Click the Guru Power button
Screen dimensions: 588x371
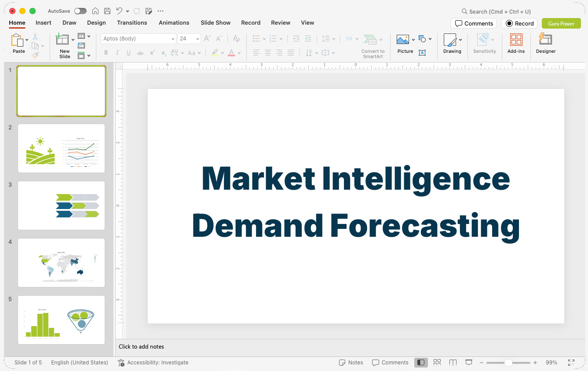[x=561, y=23]
